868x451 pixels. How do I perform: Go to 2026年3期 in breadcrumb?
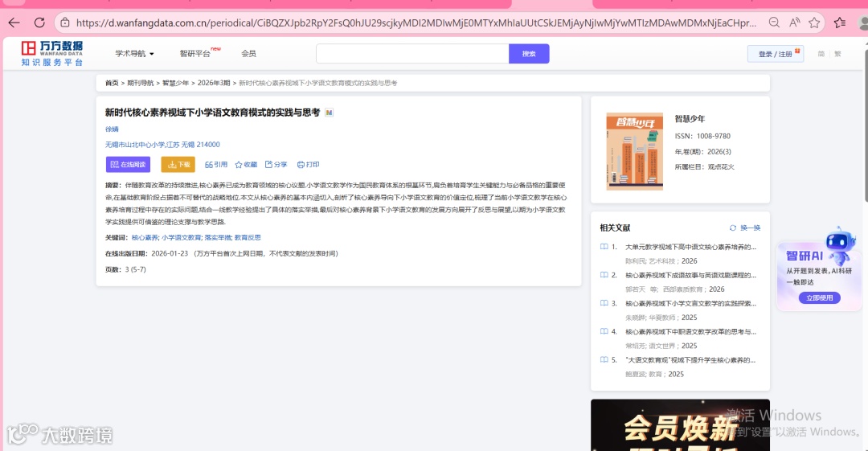click(214, 83)
